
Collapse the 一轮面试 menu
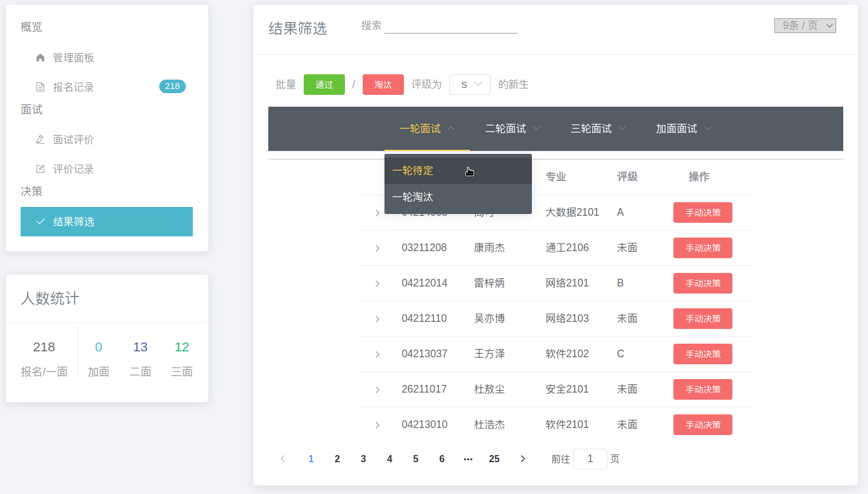pos(427,129)
